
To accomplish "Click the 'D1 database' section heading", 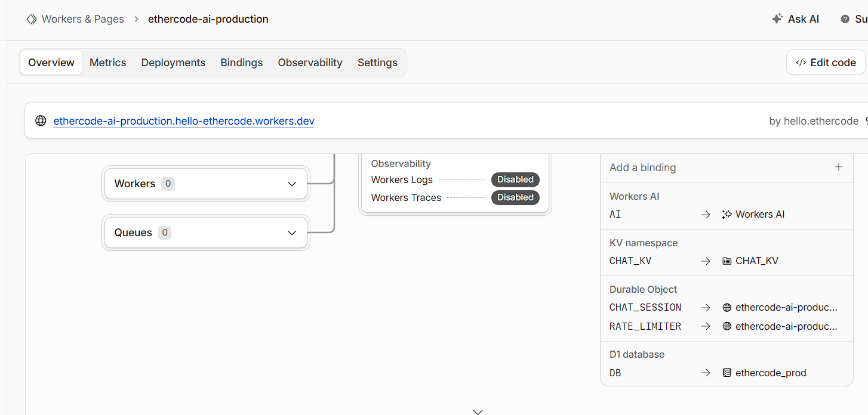I will pyautogui.click(x=637, y=354).
